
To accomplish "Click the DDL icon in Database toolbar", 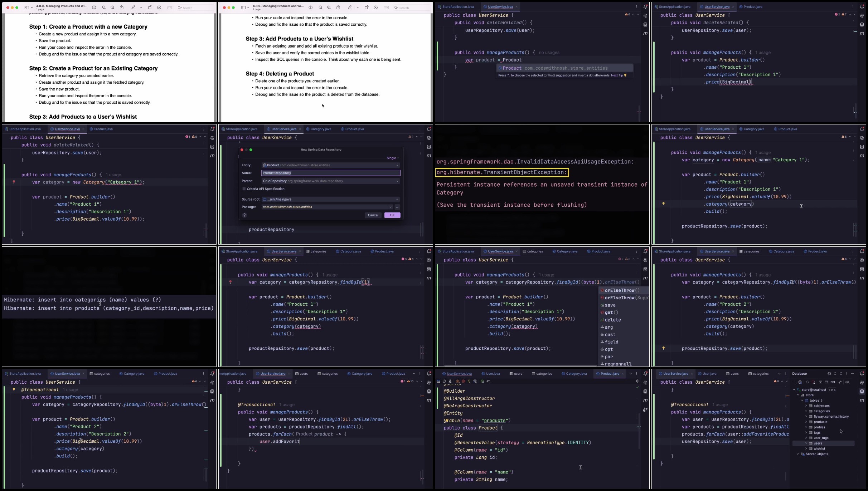I will tap(833, 382).
